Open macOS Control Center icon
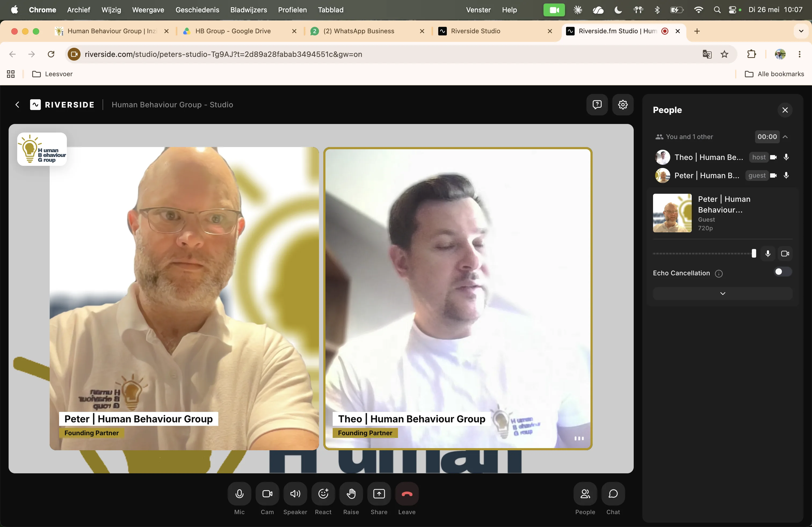The height and width of the screenshot is (527, 812). (733, 10)
